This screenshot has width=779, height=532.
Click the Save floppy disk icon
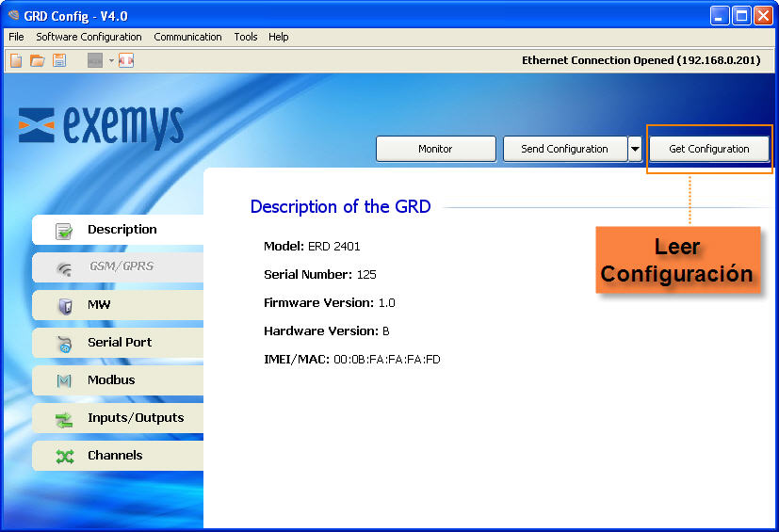click(59, 60)
